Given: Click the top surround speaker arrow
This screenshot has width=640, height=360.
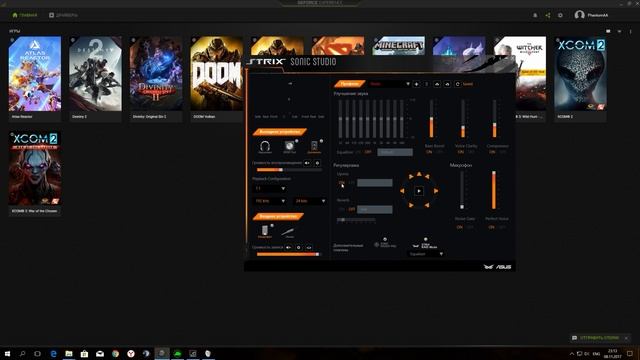Looking at the screenshot, I should pos(419,174).
